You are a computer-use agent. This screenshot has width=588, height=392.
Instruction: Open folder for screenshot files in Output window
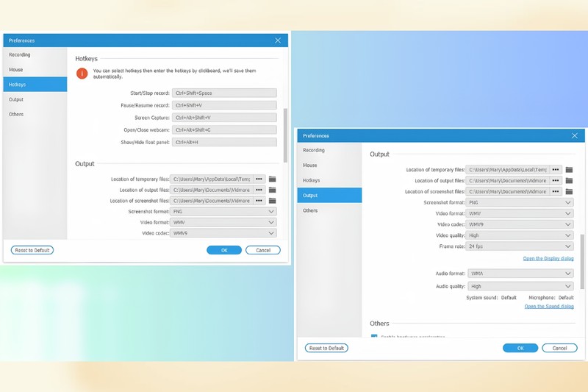pos(569,191)
